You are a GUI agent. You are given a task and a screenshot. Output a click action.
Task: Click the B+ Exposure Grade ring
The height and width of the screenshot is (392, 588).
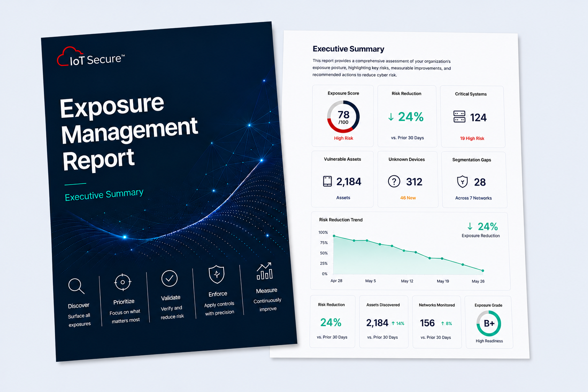pos(489,323)
